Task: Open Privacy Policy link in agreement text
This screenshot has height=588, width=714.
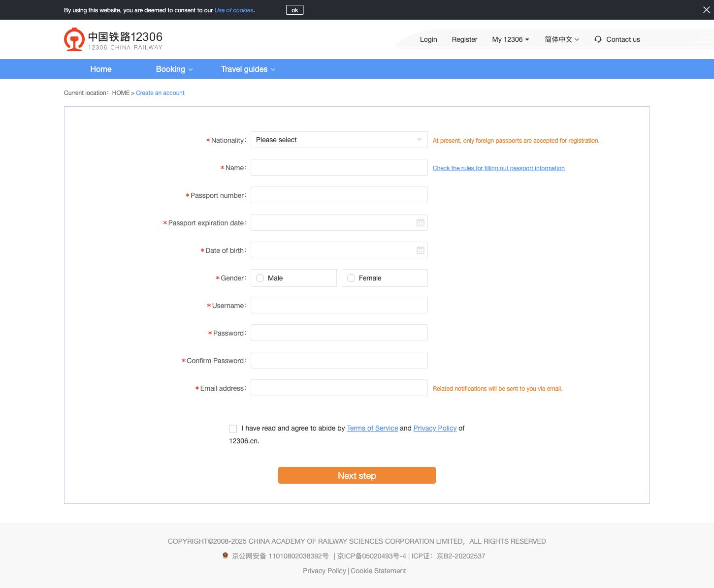Action: [435, 428]
